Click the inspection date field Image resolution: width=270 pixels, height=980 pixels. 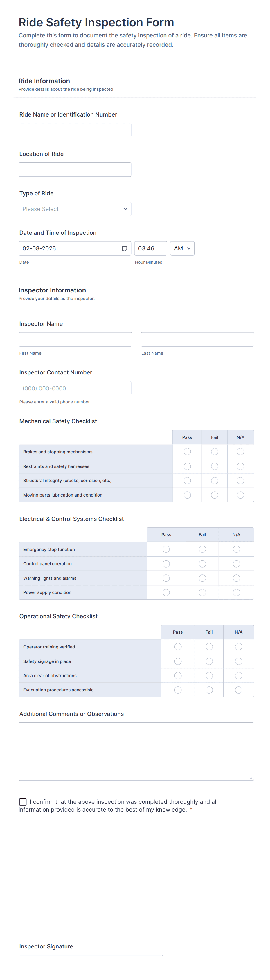[x=69, y=248]
